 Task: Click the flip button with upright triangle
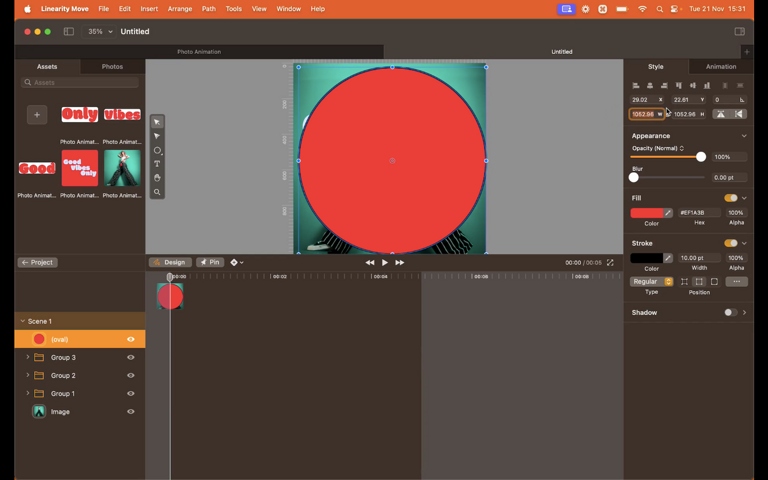point(720,114)
